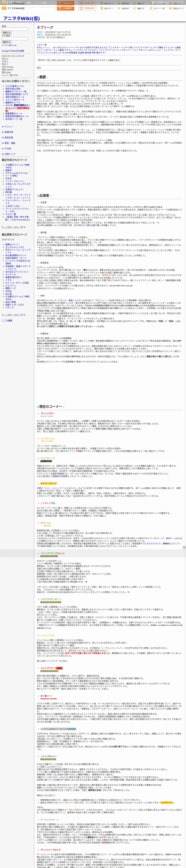Click the edit pencil beside the 出演者 heading
This screenshot has height=868, width=186.
pyautogui.click(x=51, y=195)
